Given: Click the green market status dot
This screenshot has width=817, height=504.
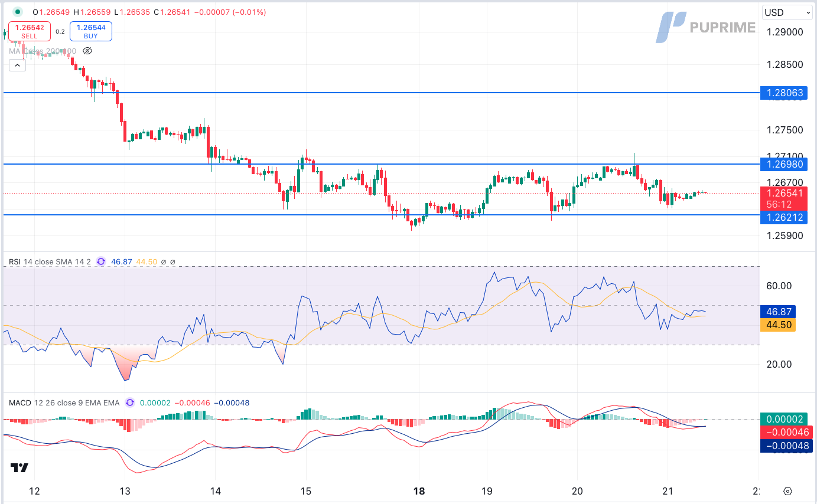Looking at the screenshot, I should 18,12.
